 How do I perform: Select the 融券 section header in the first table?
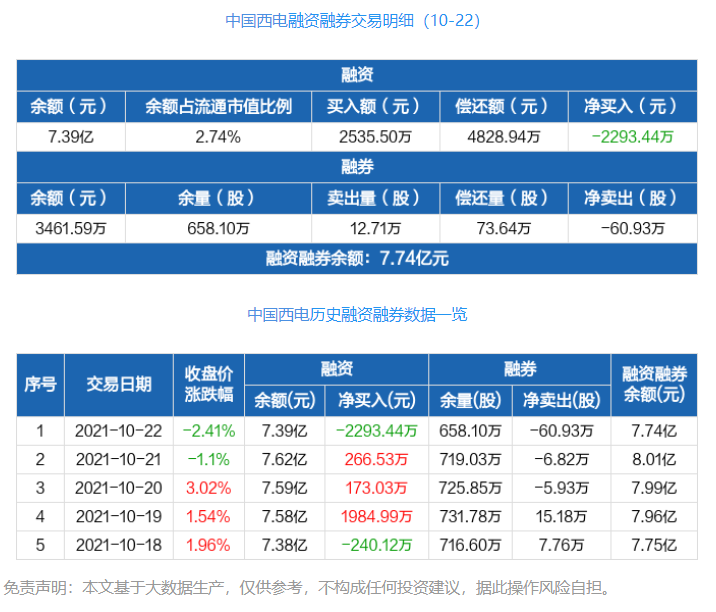(x=357, y=167)
